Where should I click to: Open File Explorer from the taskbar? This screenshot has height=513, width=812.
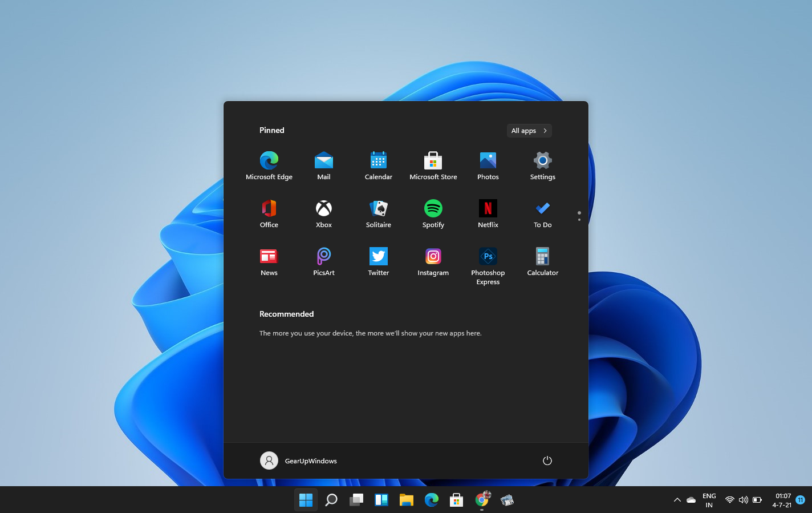click(x=407, y=500)
